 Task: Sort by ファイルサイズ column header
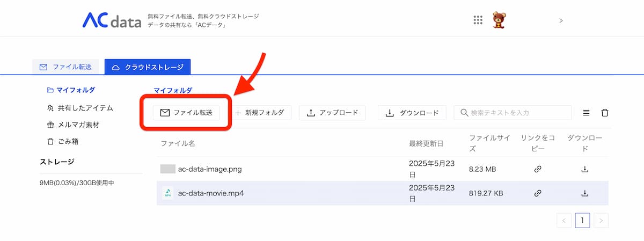489,143
